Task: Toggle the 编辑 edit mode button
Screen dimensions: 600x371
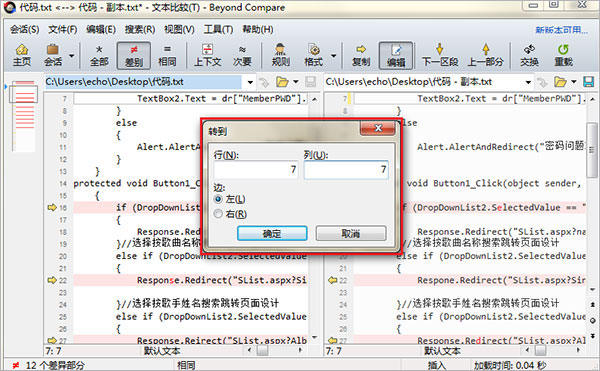Action: (x=396, y=55)
